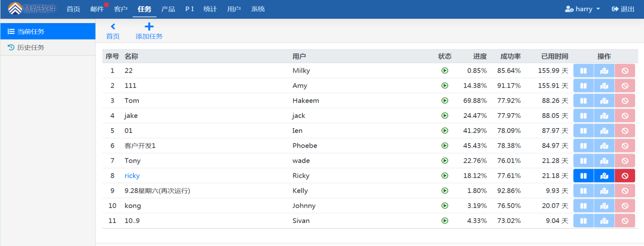Switch to the 统计 menu
The width and height of the screenshot is (644, 246).
point(210,9)
